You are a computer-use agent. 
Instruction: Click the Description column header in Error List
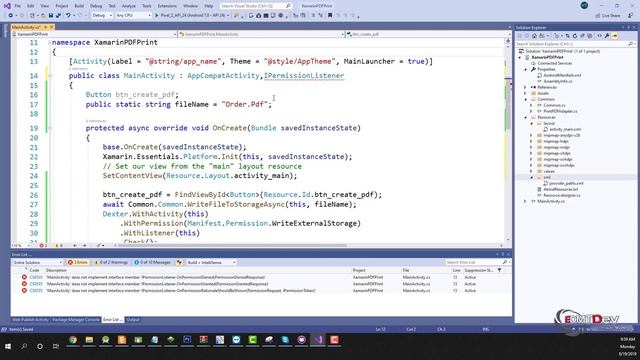pos(56,270)
